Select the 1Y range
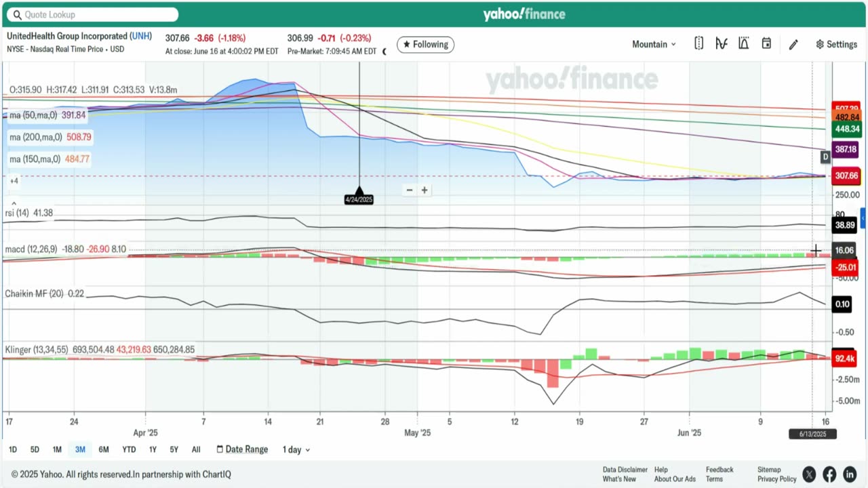Viewport: 868px width, 488px height. [x=153, y=449]
